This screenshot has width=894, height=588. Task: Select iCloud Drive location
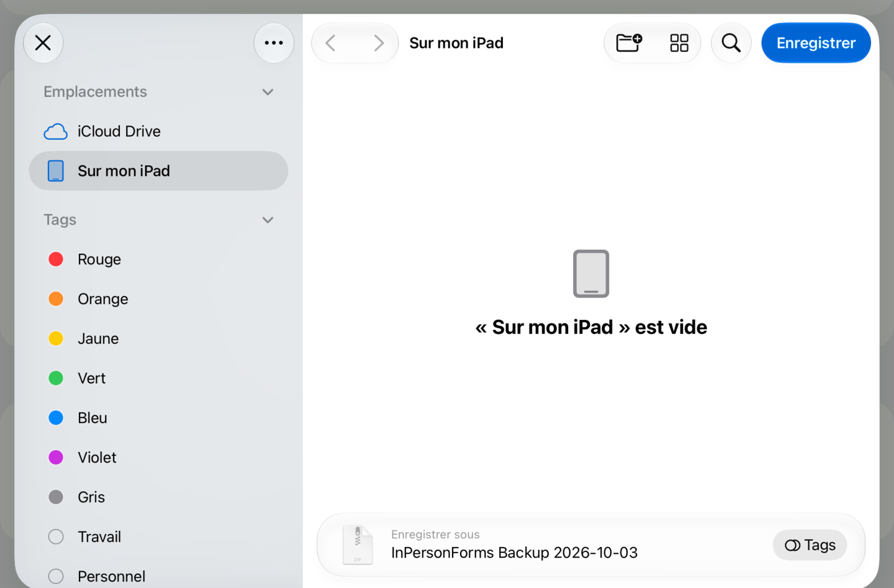[158, 131]
